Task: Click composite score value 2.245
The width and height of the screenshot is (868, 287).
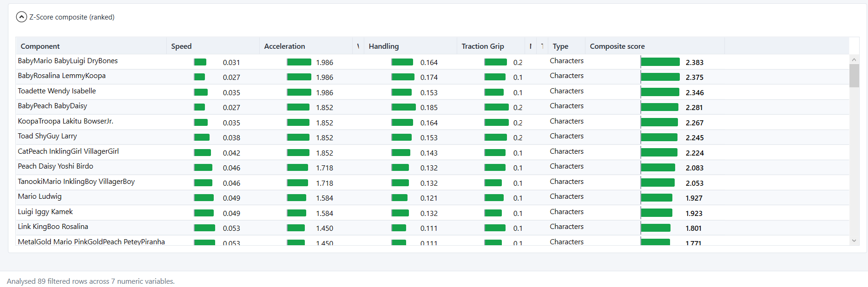Action: tap(694, 137)
